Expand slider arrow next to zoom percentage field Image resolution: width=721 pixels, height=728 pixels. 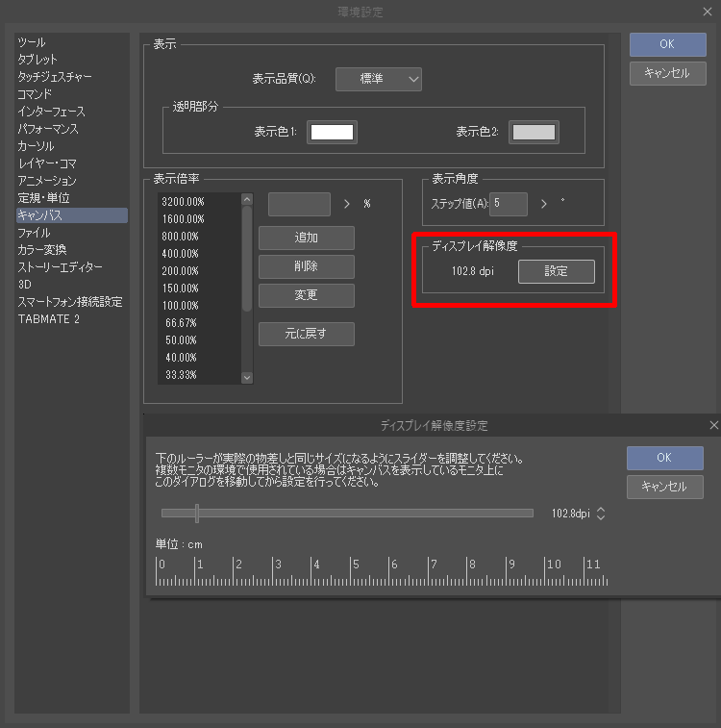(347, 204)
